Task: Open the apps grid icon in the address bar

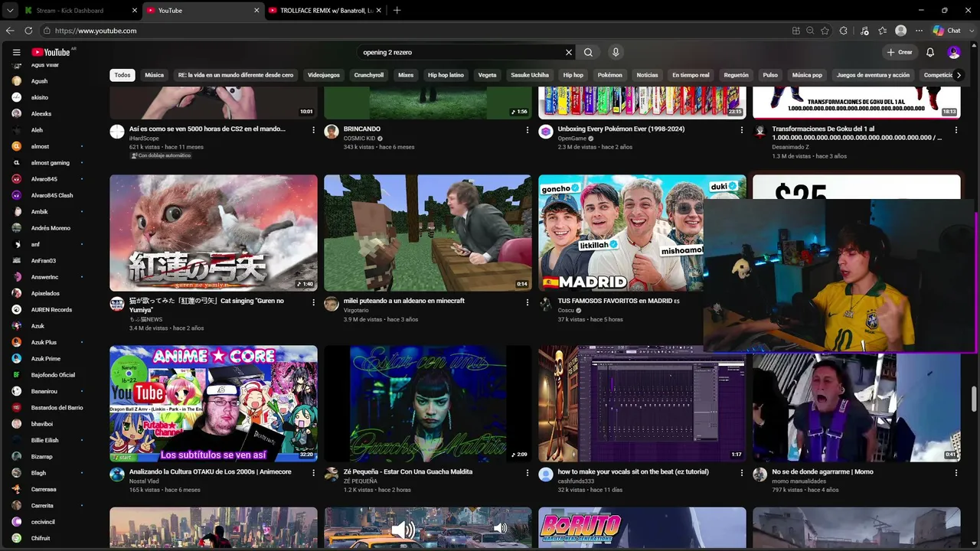Action: 796,31
